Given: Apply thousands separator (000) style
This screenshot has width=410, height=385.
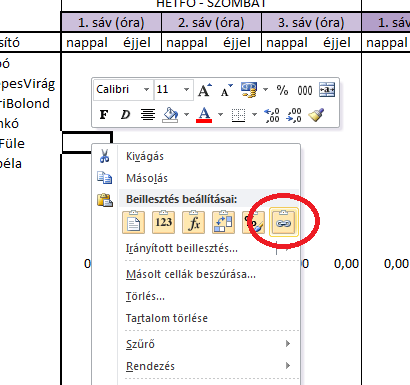Looking at the screenshot, I should 305,90.
